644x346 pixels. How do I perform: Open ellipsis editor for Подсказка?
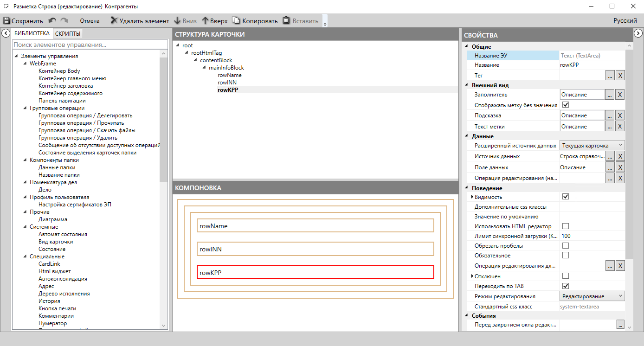click(x=610, y=115)
